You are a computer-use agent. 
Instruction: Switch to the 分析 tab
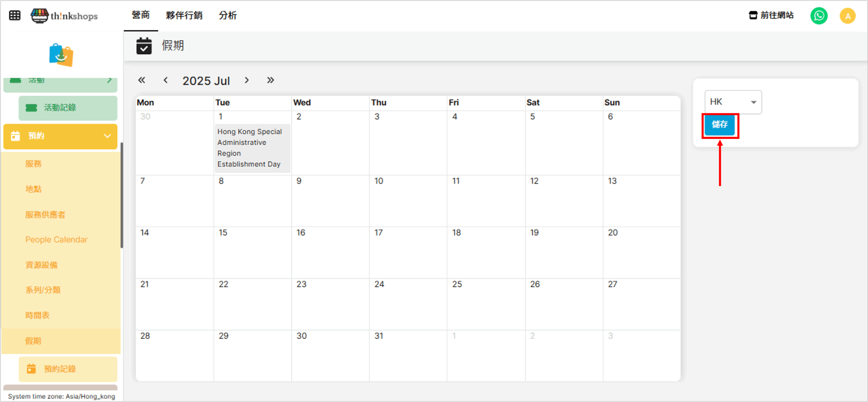point(228,16)
